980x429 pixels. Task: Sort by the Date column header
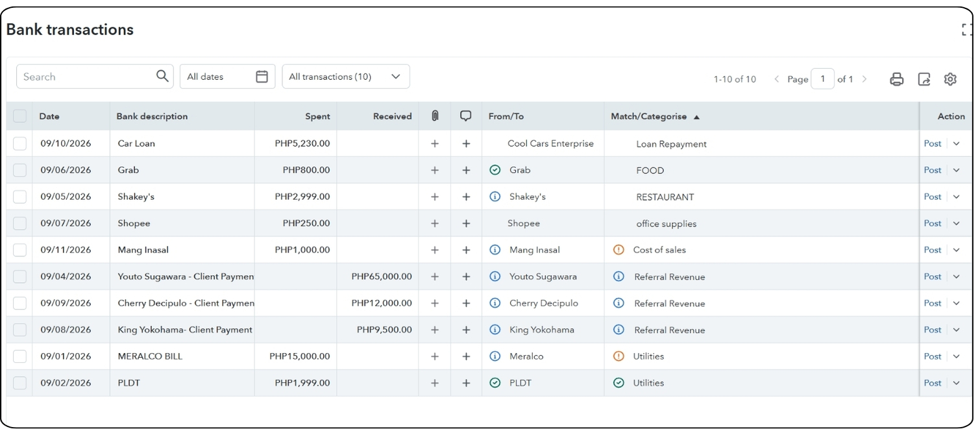pyautogui.click(x=49, y=117)
